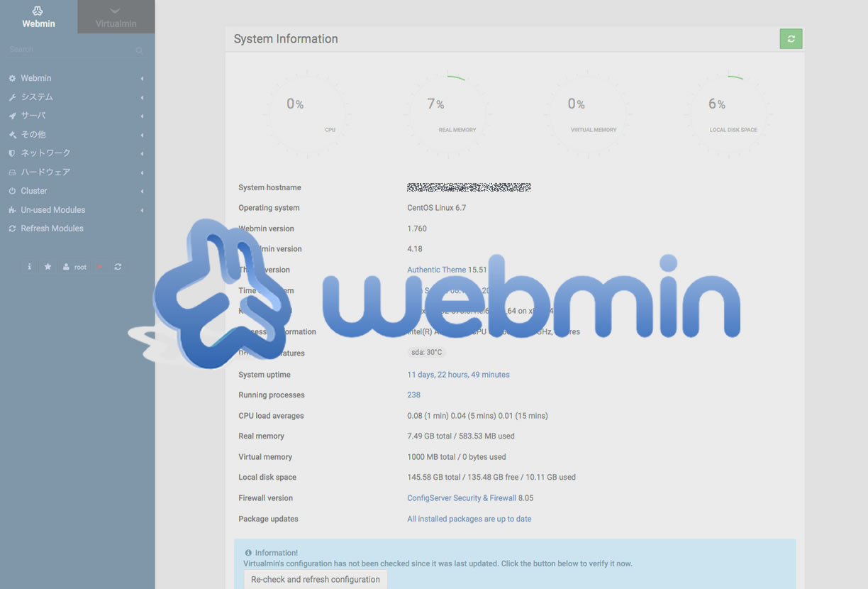Click the search magnifier icon in the sidebar
The image size is (868, 589).
[x=139, y=50]
